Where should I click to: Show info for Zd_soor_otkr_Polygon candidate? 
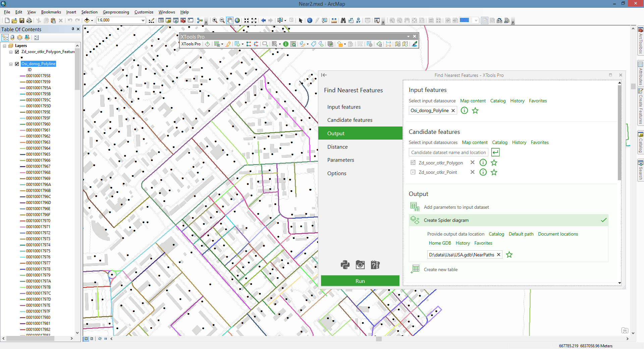click(483, 163)
